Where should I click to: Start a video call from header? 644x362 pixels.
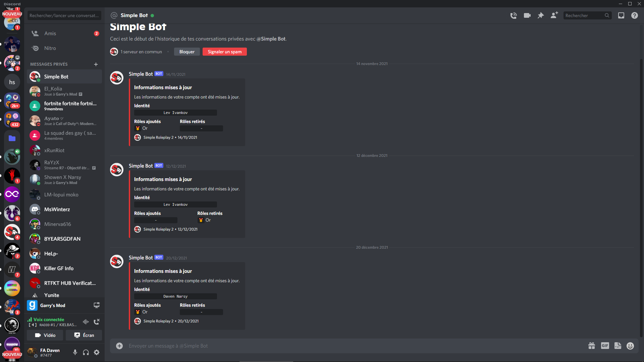tap(527, 15)
